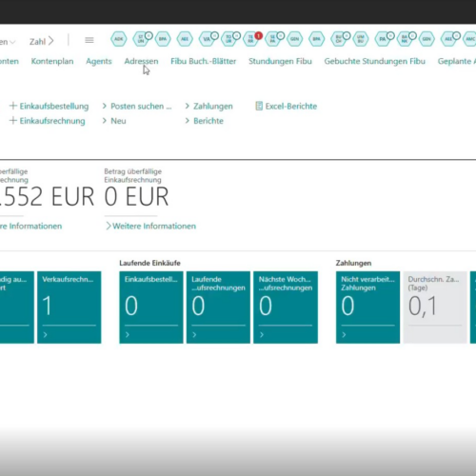Expand the Zahl navigation chevron

pos(51,41)
